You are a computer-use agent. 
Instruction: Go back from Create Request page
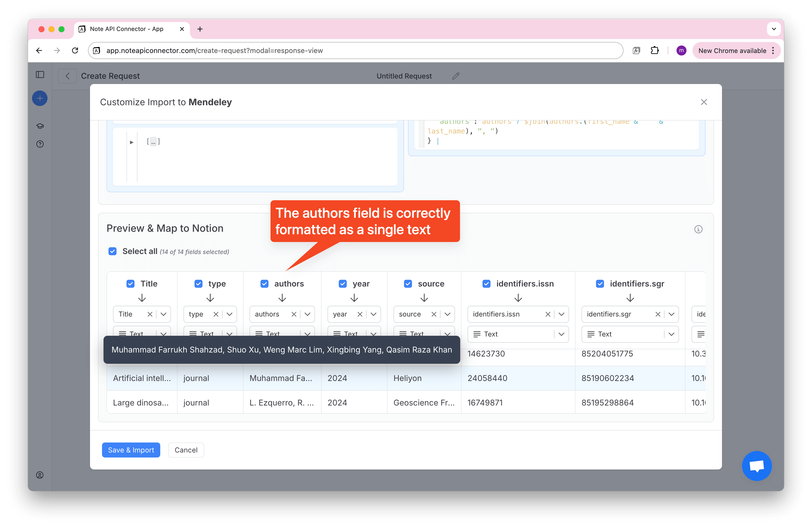67,76
